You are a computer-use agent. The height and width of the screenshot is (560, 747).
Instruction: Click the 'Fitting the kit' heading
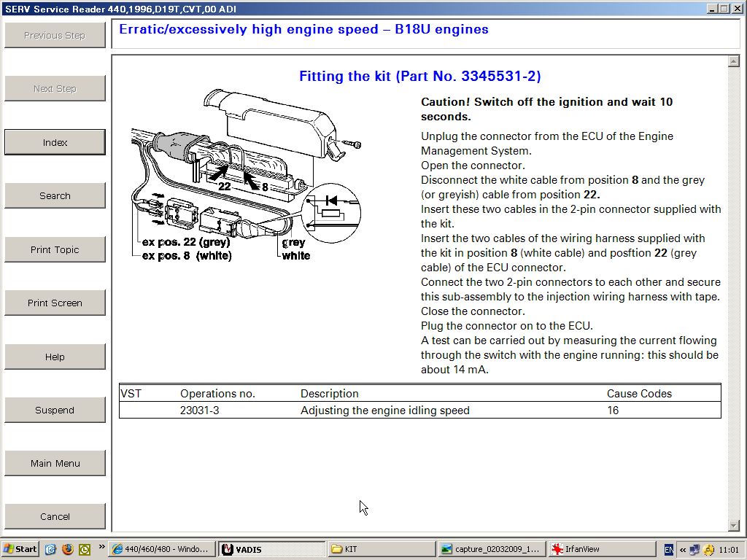point(420,76)
